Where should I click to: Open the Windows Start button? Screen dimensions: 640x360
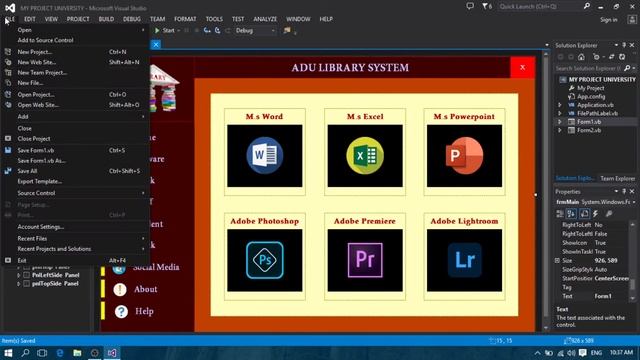tap(8, 353)
